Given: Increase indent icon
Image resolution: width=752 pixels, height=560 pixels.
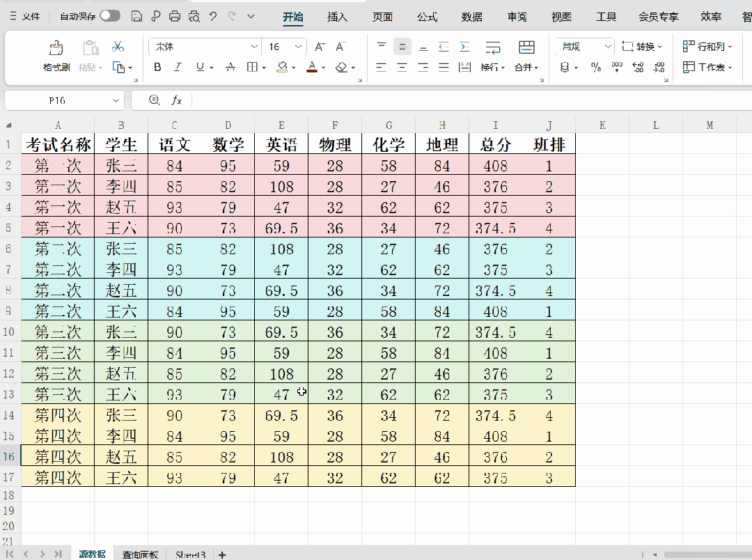Looking at the screenshot, I should point(464,47).
